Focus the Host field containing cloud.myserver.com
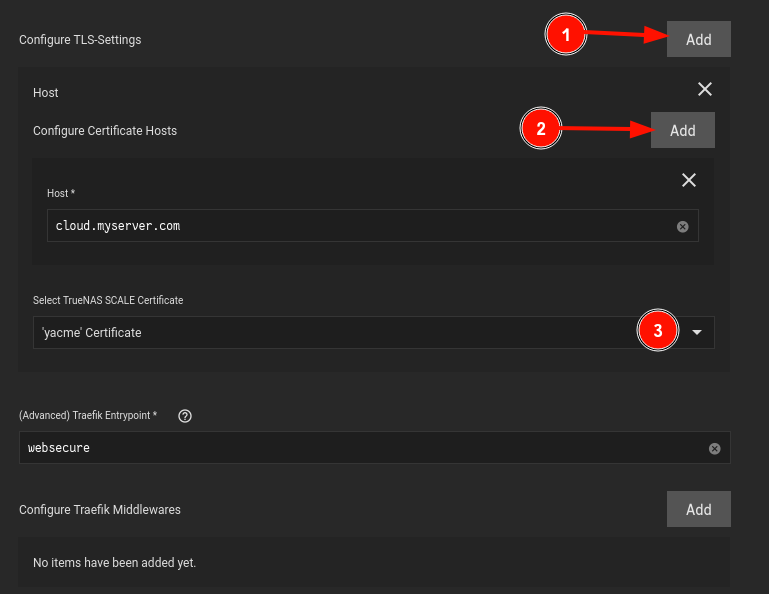769x594 pixels. point(363,226)
